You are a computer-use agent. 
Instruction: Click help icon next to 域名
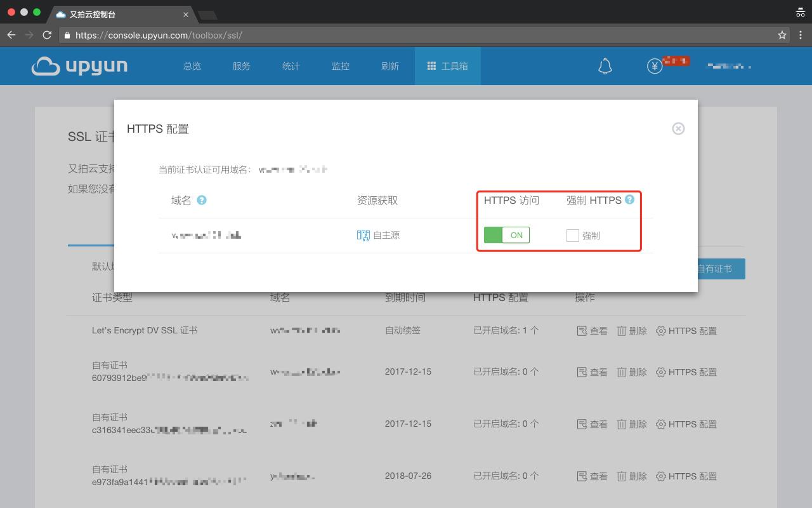tap(202, 200)
